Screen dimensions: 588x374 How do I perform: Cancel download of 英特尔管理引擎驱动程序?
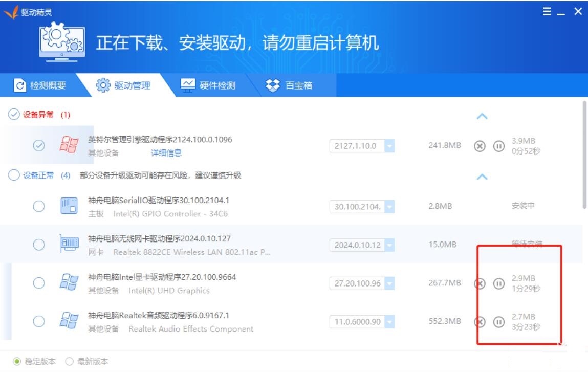point(479,146)
